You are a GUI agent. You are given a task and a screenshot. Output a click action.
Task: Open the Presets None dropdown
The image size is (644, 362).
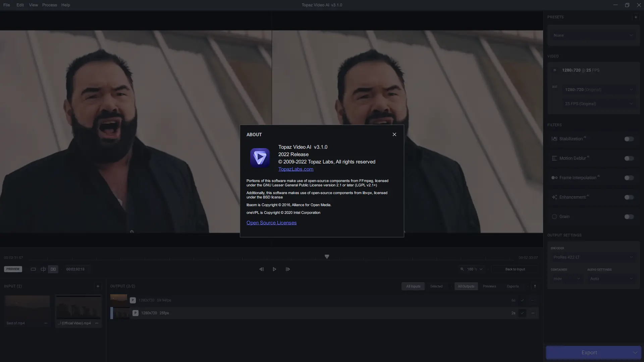[x=593, y=35]
